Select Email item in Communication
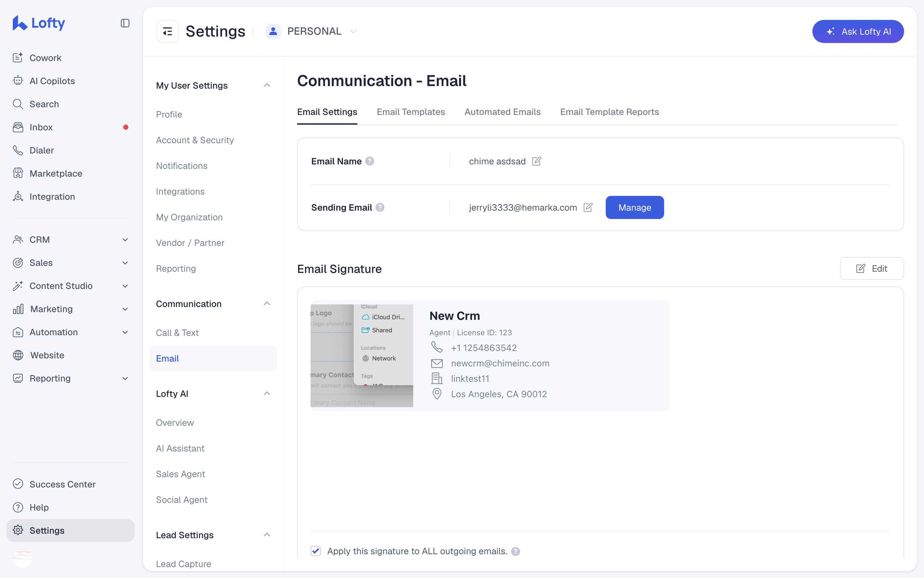This screenshot has width=924, height=578. 213,358
